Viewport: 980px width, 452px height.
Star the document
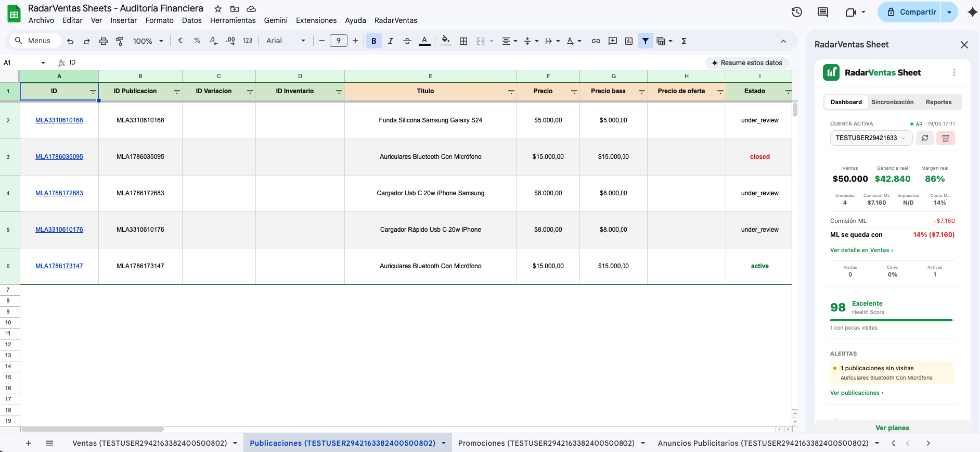pos(218,9)
